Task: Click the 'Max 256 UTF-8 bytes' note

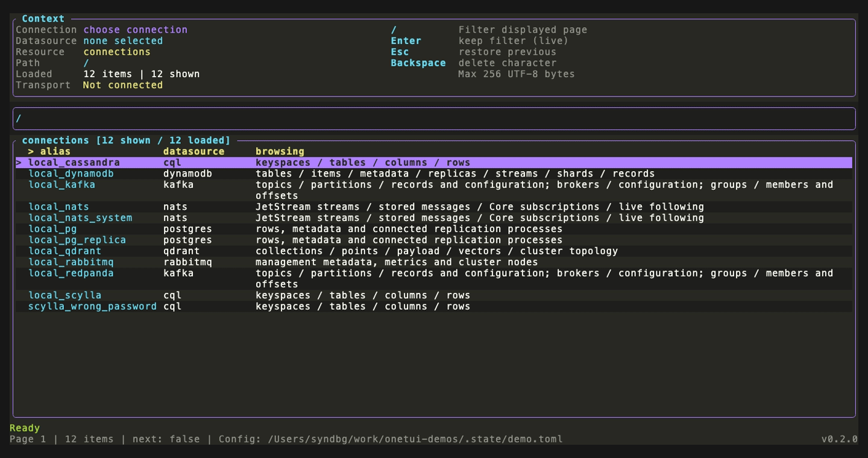Action: (x=517, y=74)
